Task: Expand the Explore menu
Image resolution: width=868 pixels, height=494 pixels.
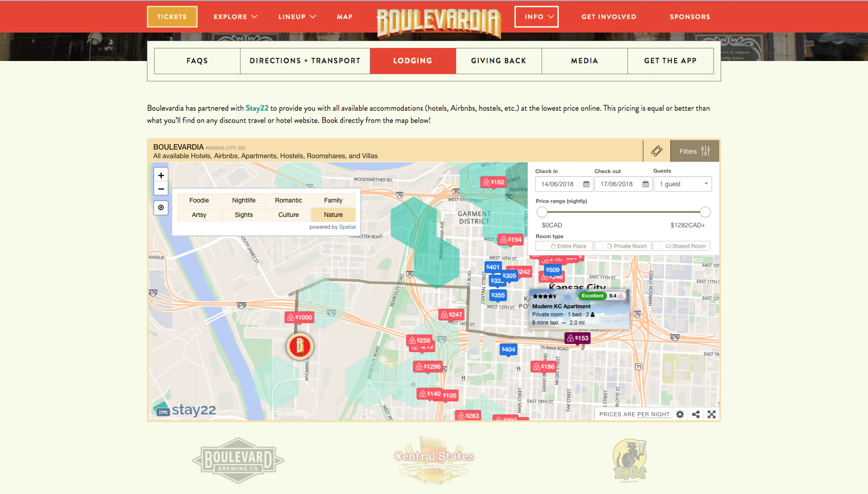Action: [x=235, y=17]
